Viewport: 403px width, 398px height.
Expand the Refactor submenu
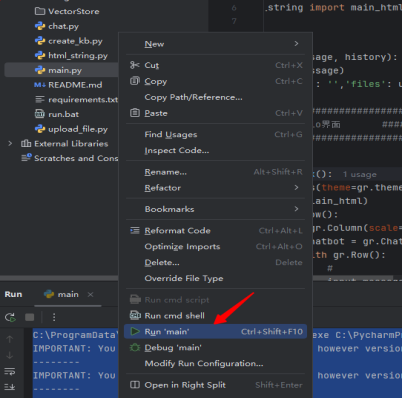point(215,188)
